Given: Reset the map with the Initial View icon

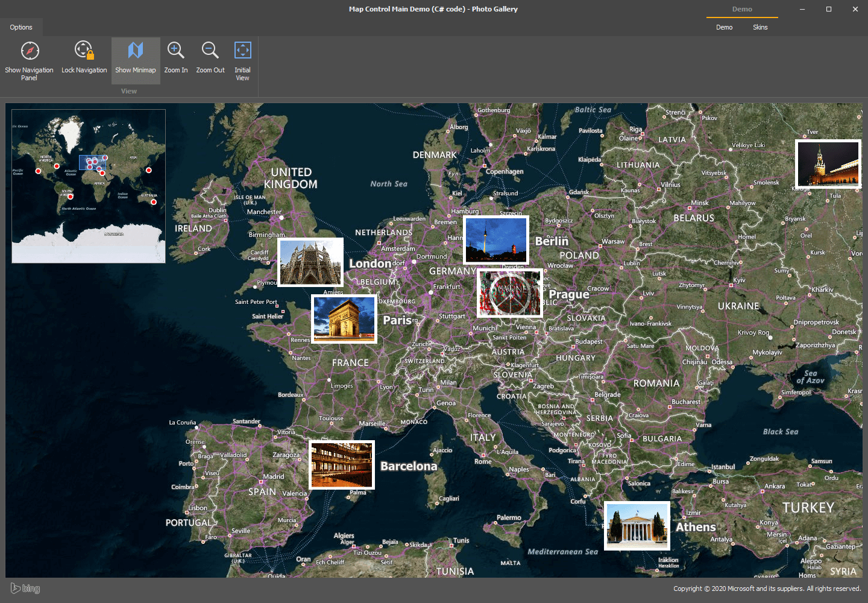Looking at the screenshot, I should 242,51.
